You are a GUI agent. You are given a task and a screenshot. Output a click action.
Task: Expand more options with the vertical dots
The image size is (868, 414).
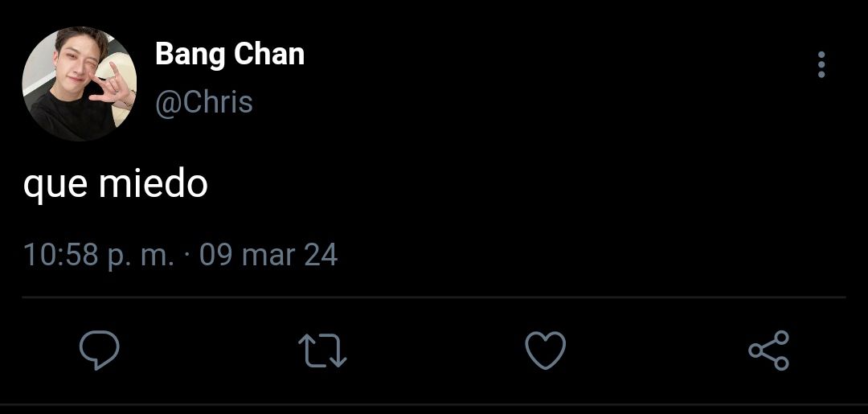821,65
